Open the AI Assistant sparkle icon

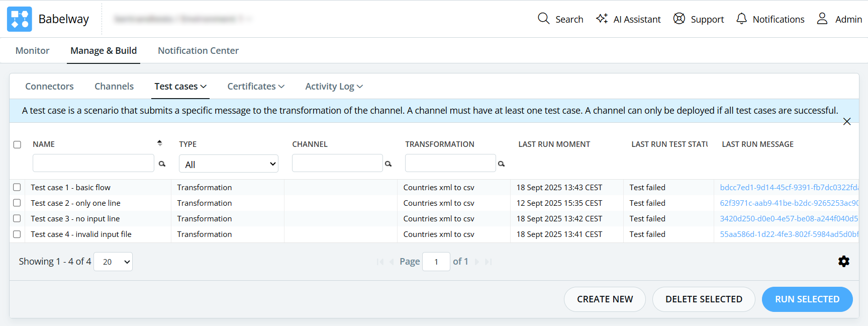tap(602, 19)
